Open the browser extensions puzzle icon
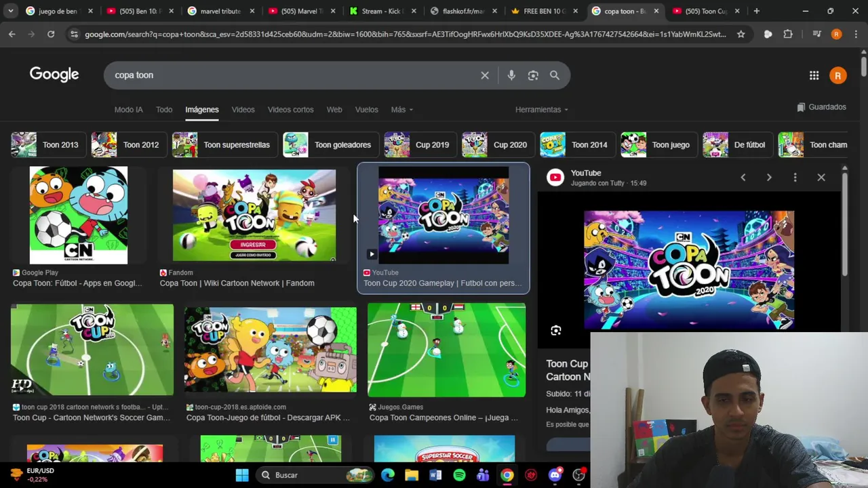 [788, 34]
